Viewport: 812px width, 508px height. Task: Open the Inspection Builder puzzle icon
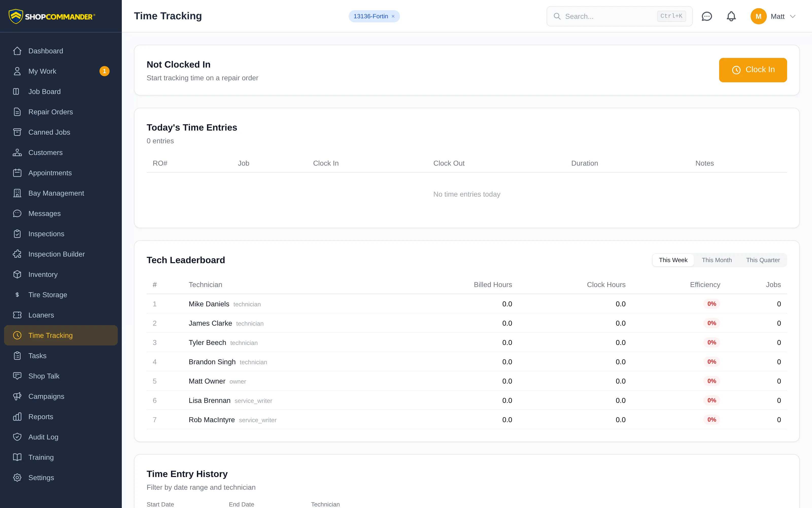(17, 254)
